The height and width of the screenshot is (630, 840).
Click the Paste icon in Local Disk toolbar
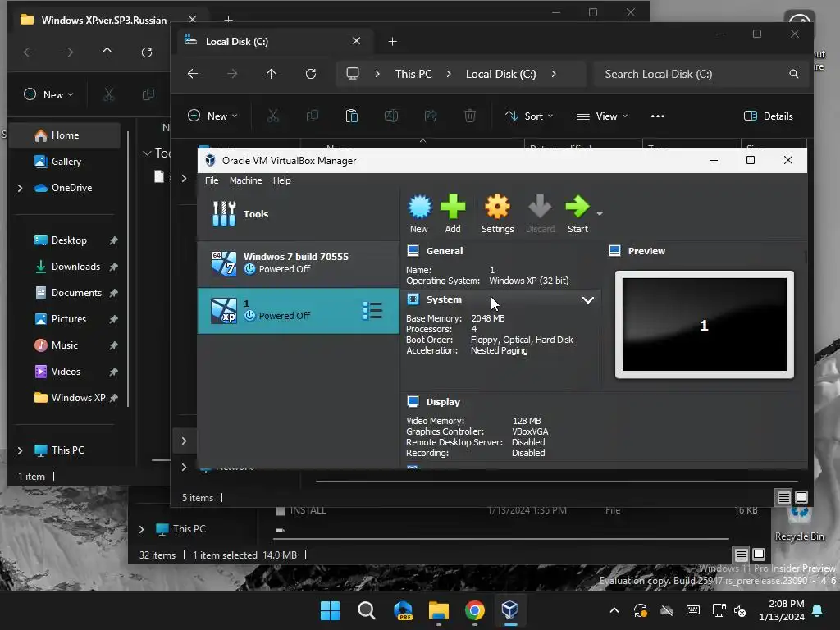pos(351,116)
